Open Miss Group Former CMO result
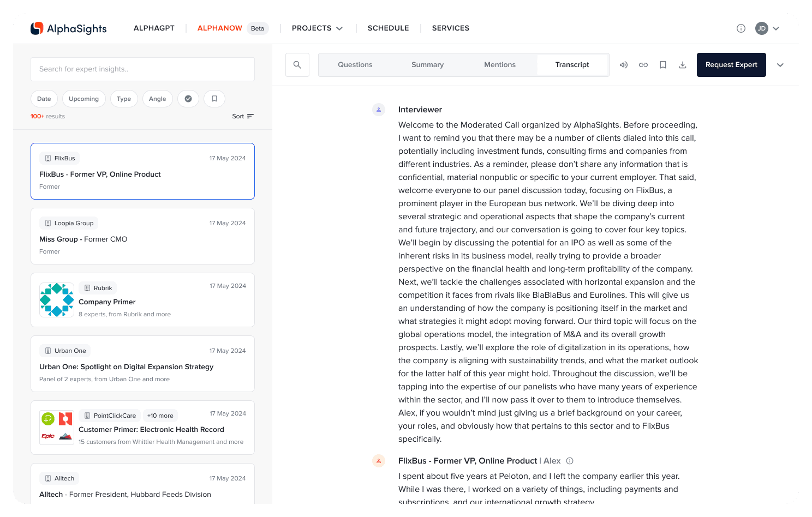 [142, 236]
